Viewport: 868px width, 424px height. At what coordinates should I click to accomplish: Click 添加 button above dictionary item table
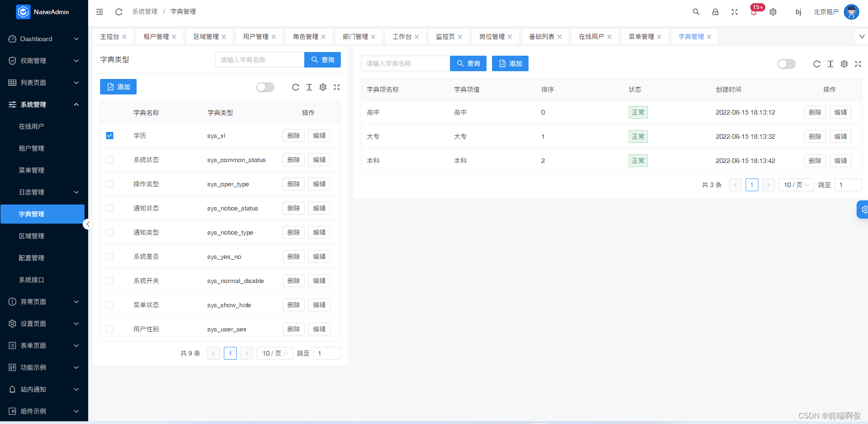coord(510,63)
